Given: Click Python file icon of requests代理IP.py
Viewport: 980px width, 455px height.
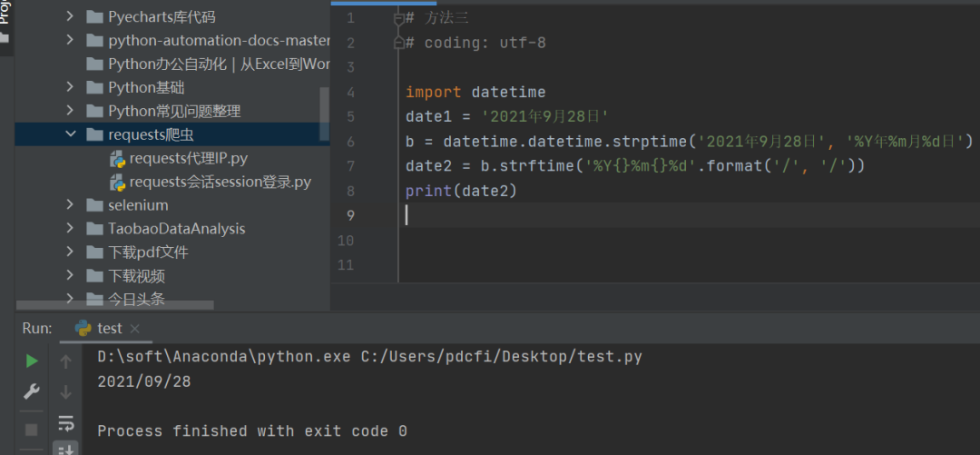Looking at the screenshot, I should pyautogui.click(x=117, y=159).
